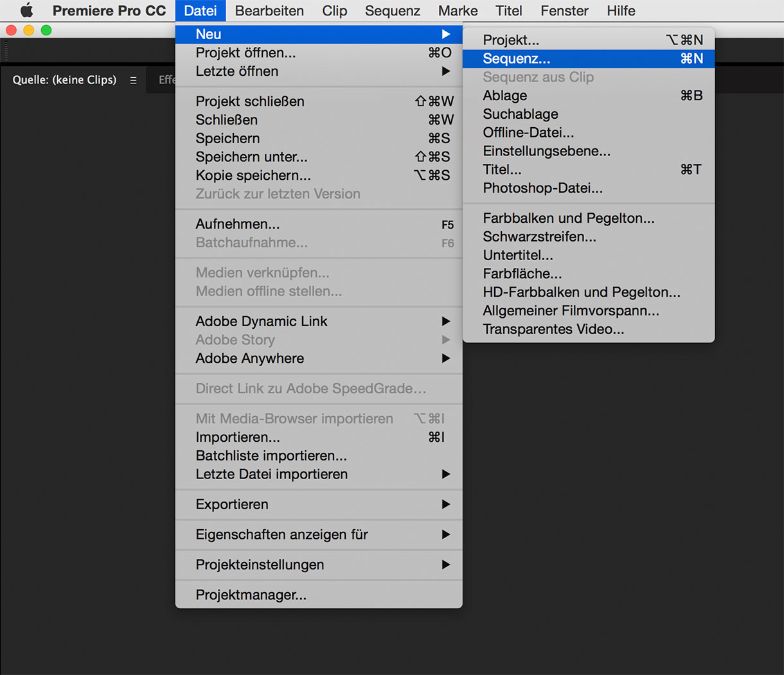This screenshot has height=675, width=784.
Task: Choose Importieren... from the Datei menu
Action: (319, 437)
